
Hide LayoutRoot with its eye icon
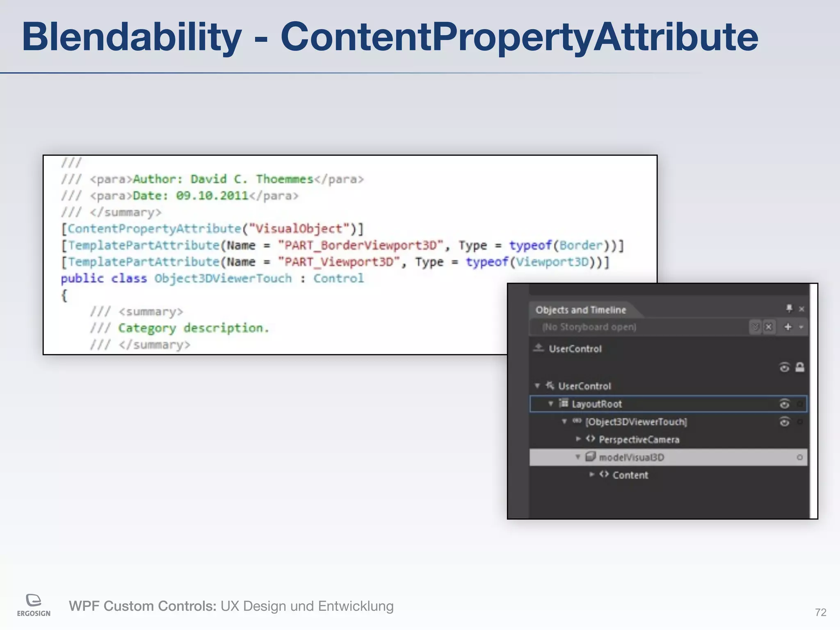[x=784, y=404]
